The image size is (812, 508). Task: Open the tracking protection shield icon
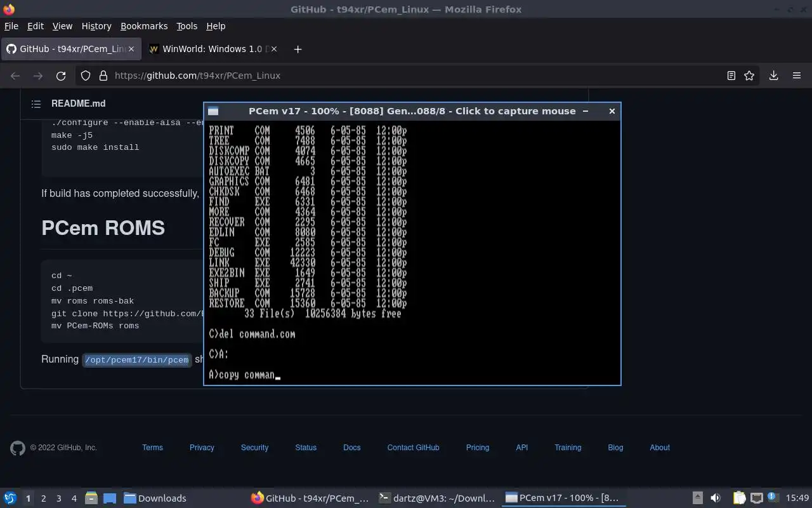(86, 76)
